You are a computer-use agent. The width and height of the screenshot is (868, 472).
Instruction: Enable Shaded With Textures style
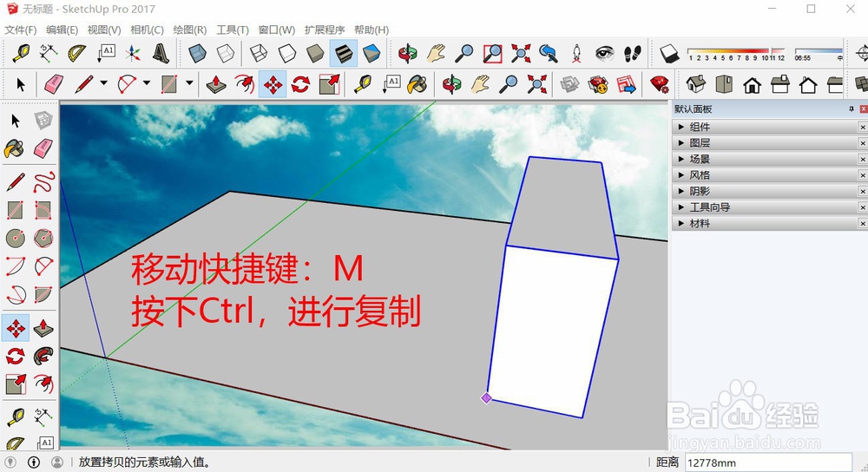tap(343, 53)
